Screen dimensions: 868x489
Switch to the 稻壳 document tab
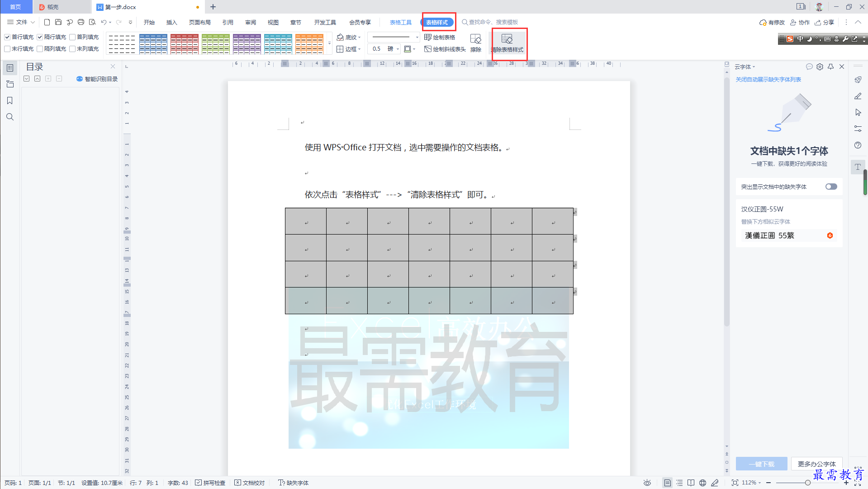[62, 7]
